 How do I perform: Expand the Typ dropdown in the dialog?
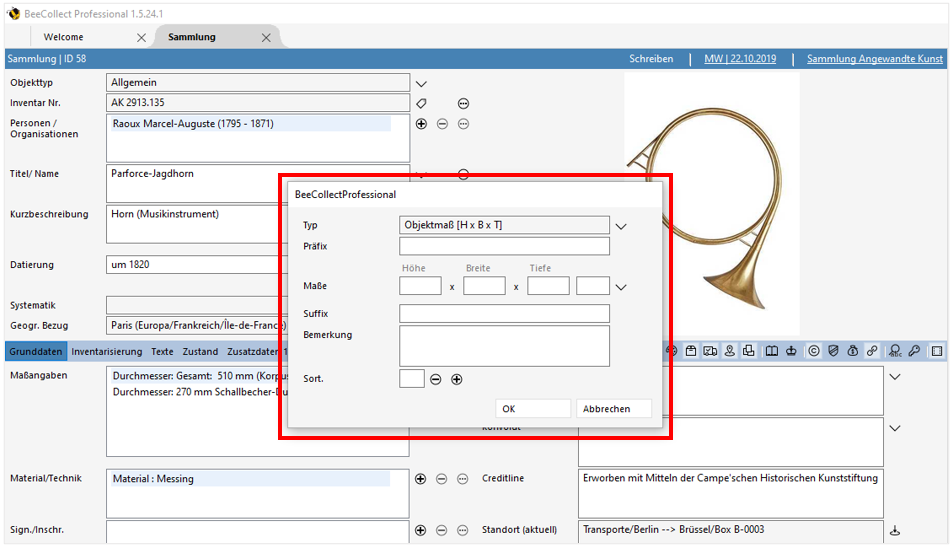tap(621, 226)
